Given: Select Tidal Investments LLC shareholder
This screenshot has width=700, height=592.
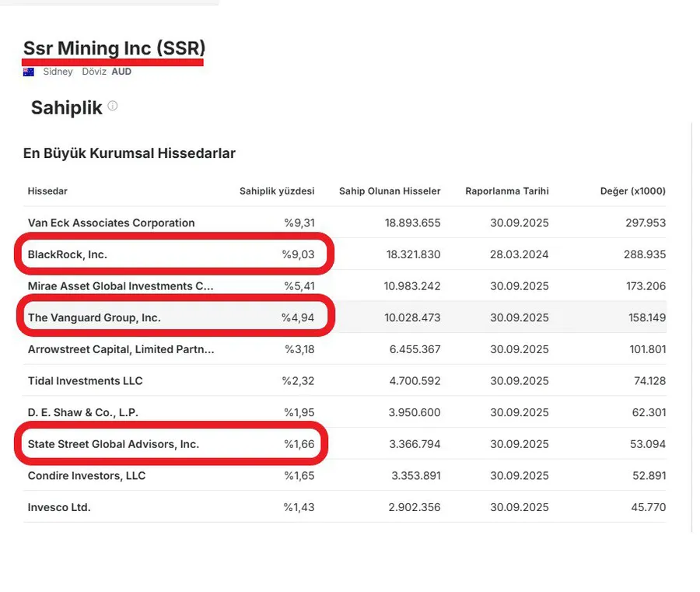Looking at the screenshot, I should [x=85, y=381].
